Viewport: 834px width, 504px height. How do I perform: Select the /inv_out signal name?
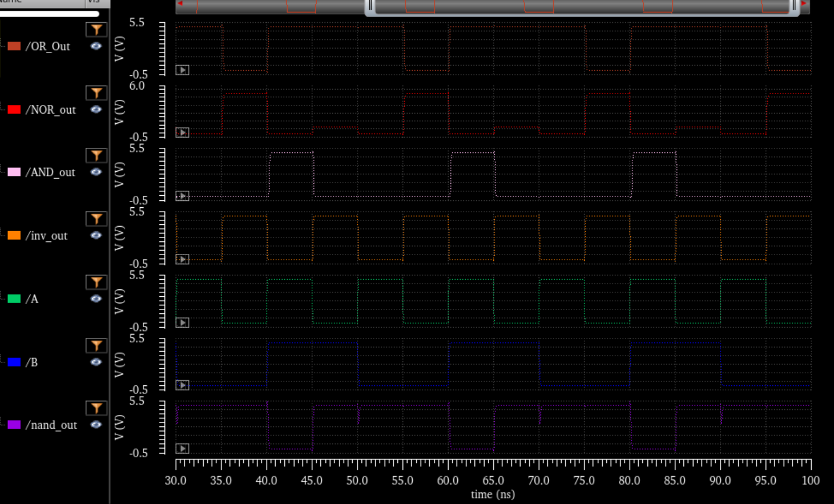tap(46, 236)
